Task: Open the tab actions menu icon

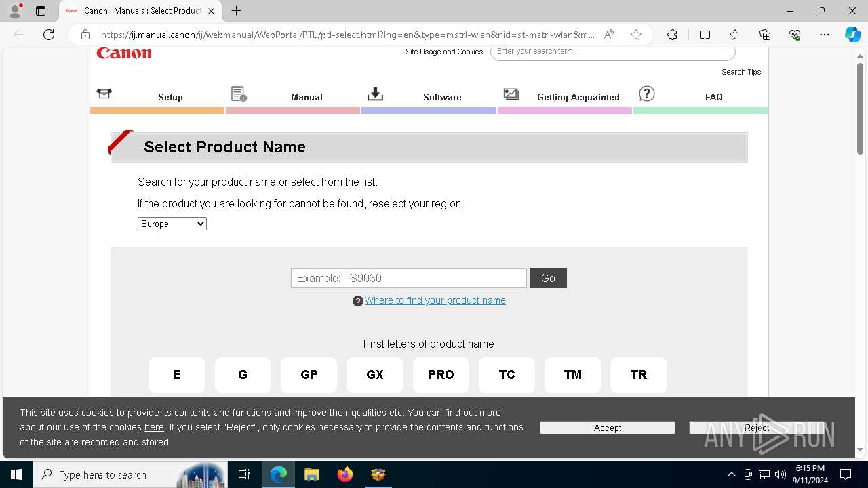Action: pos(41,11)
